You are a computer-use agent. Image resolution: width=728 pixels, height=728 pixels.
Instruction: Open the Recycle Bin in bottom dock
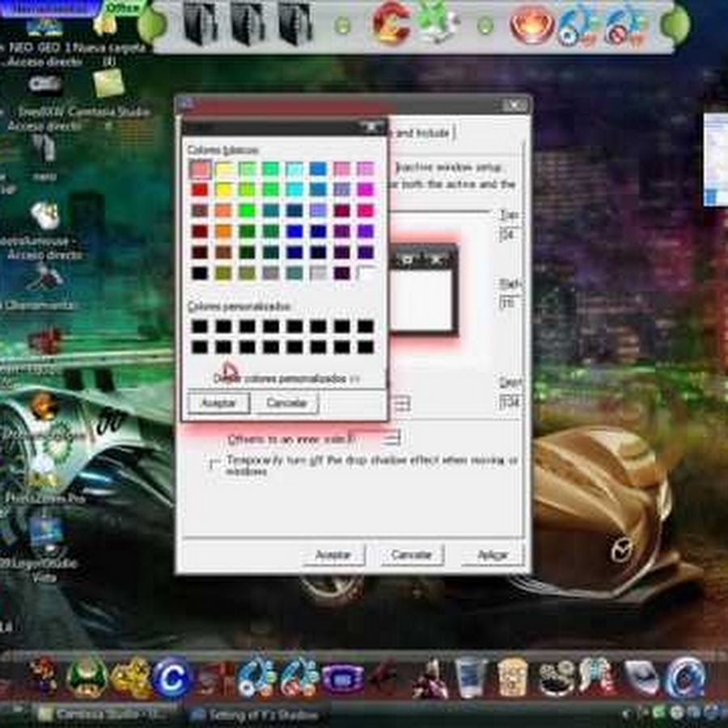coord(471,676)
